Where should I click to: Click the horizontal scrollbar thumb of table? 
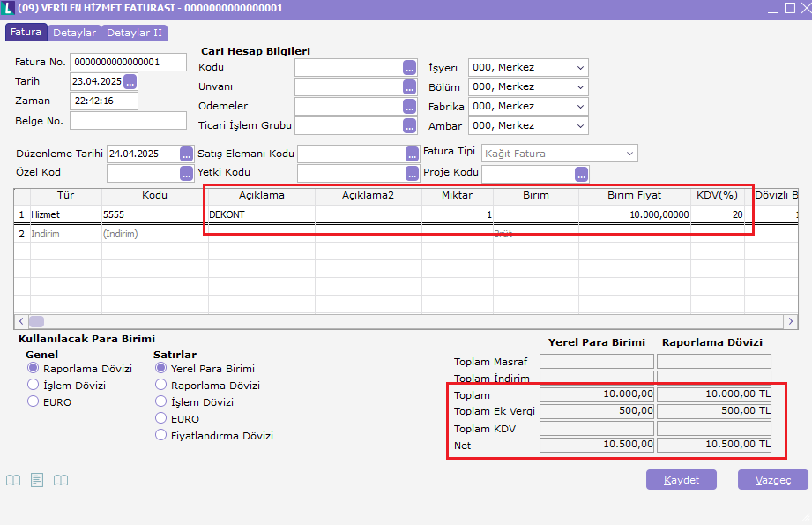click(36, 321)
